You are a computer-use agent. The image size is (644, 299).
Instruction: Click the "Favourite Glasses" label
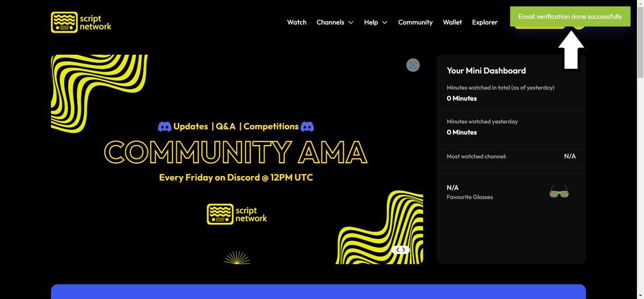[470, 197]
